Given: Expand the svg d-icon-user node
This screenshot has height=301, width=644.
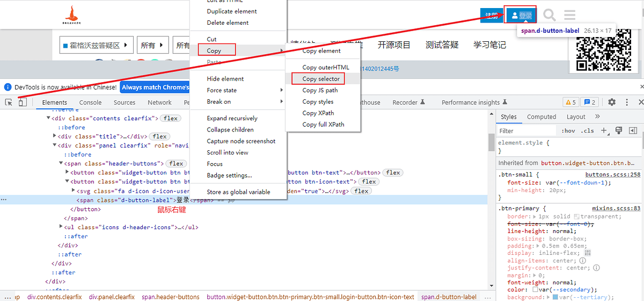Looking at the screenshot, I should tap(74, 190).
